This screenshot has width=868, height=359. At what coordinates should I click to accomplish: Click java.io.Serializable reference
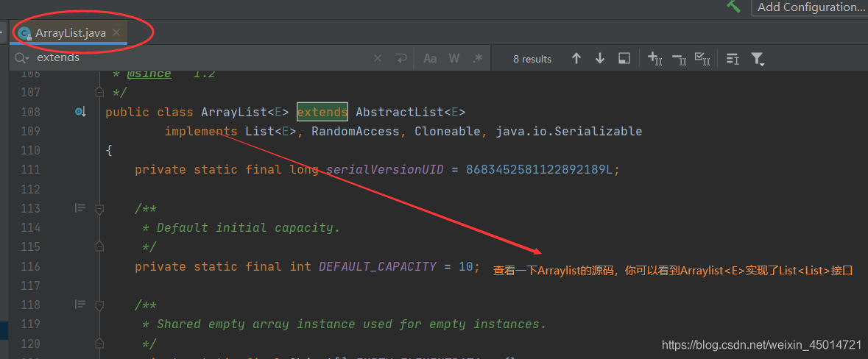tap(568, 132)
